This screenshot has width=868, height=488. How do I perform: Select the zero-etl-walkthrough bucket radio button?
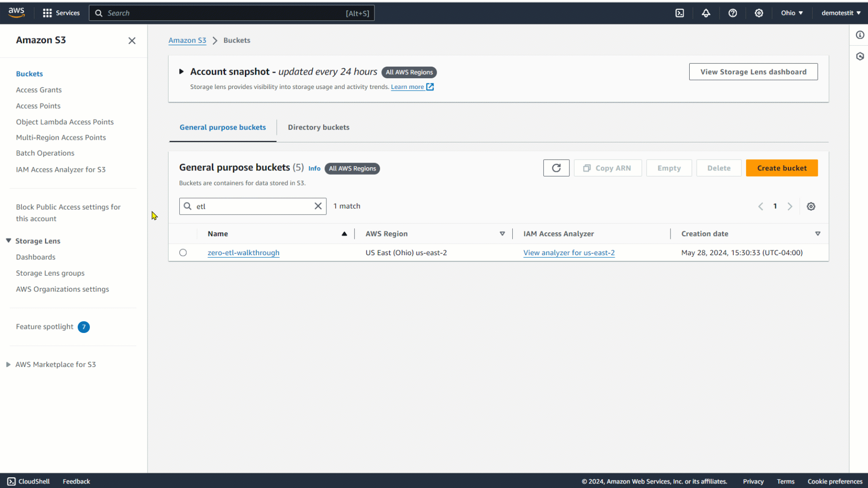tap(183, 252)
